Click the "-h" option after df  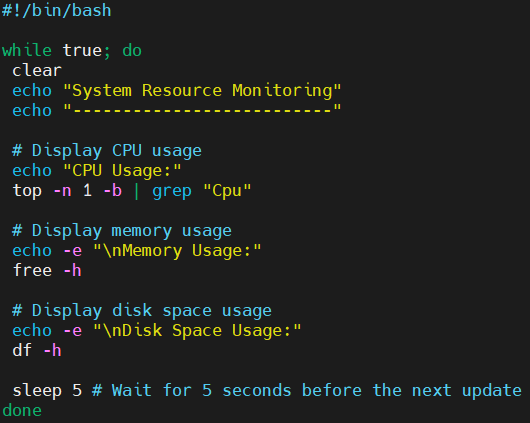point(52,350)
